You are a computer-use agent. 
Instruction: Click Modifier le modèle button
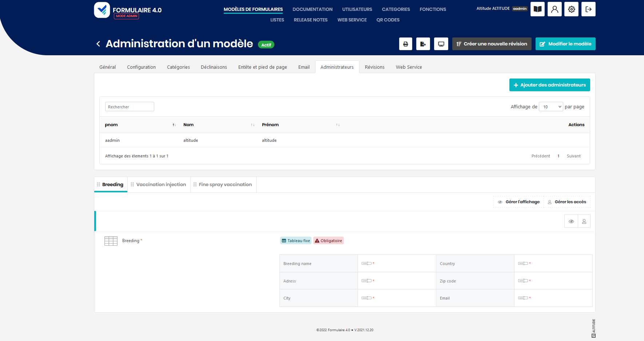pyautogui.click(x=565, y=44)
